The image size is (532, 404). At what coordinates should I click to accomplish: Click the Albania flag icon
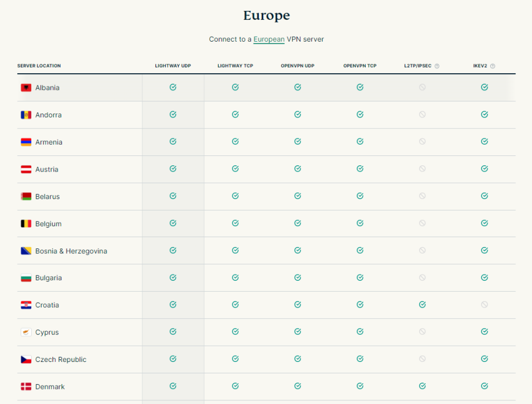click(x=26, y=88)
